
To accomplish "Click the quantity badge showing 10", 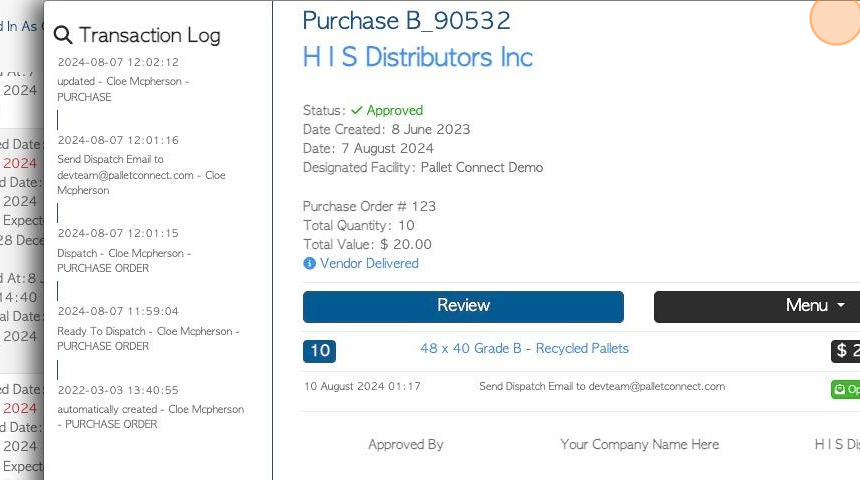I will (x=319, y=351).
